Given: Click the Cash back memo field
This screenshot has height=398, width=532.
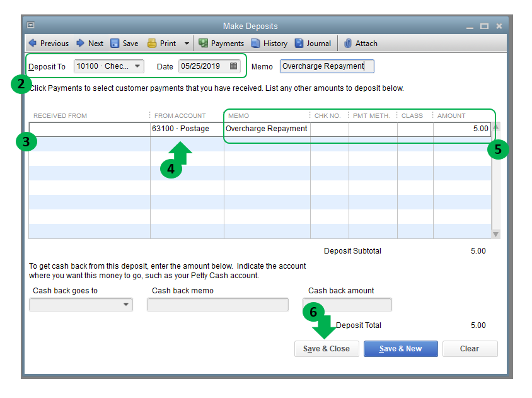Looking at the screenshot, I should click(218, 305).
